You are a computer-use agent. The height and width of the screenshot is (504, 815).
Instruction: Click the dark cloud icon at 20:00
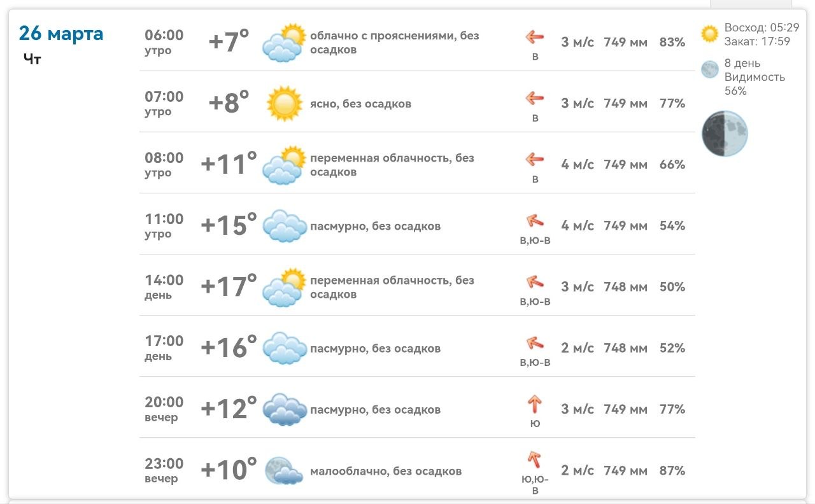click(284, 409)
